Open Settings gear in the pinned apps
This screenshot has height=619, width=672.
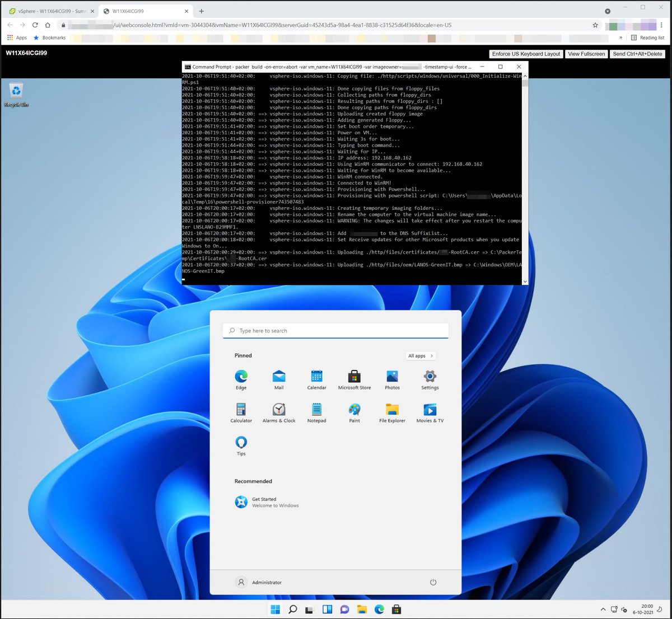point(430,379)
